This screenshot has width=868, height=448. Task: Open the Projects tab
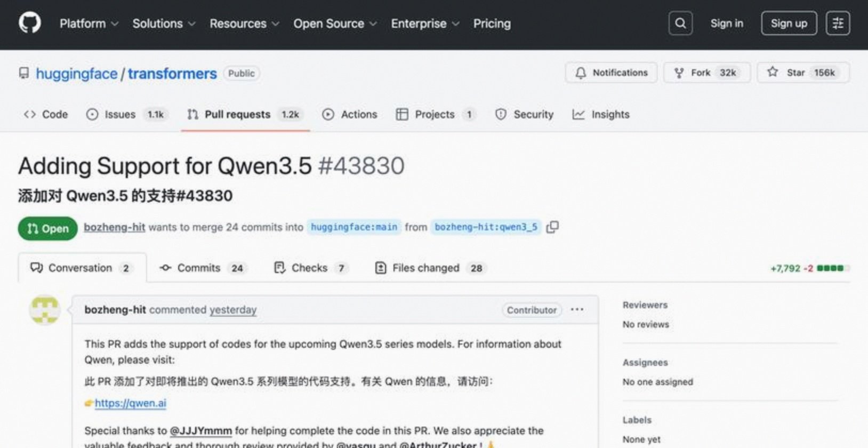click(436, 114)
